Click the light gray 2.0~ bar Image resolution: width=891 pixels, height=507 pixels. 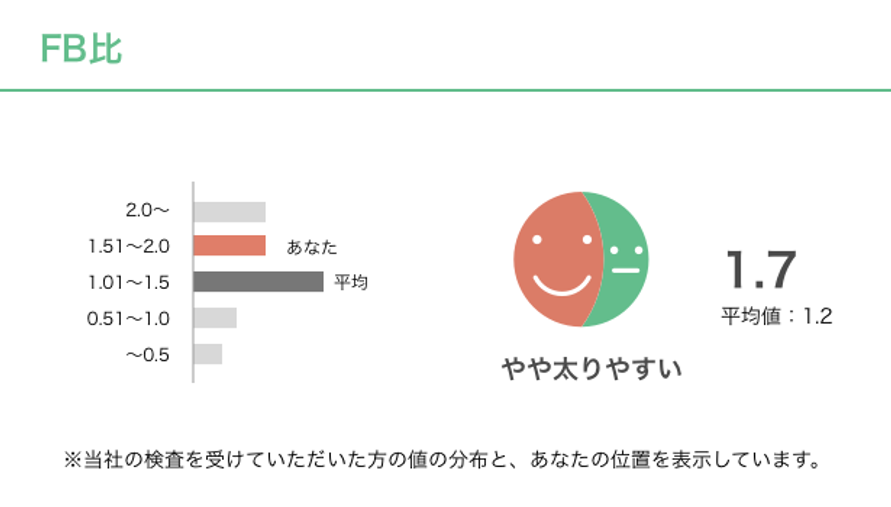pyautogui.click(x=229, y=211)
